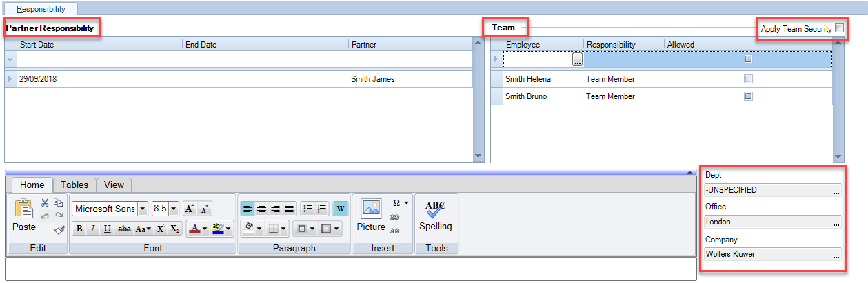868x283 pixels.
Task: Switch to the Home ribbon tab
Action: click(32, 185)
